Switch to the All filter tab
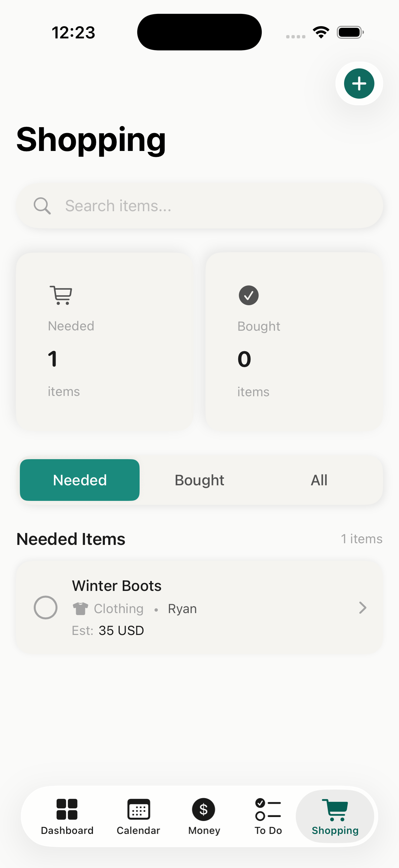 point(319,480)
